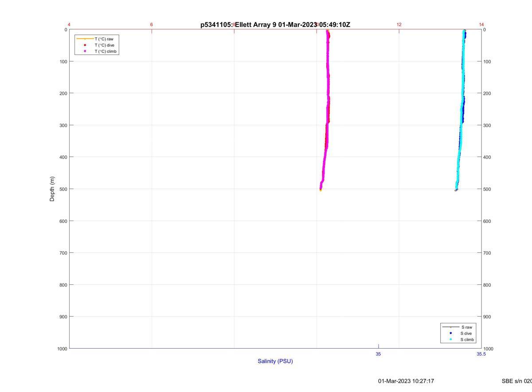Click the right depth axis label '800'
This screenshot has height=392, width=532.
point(487,285)
